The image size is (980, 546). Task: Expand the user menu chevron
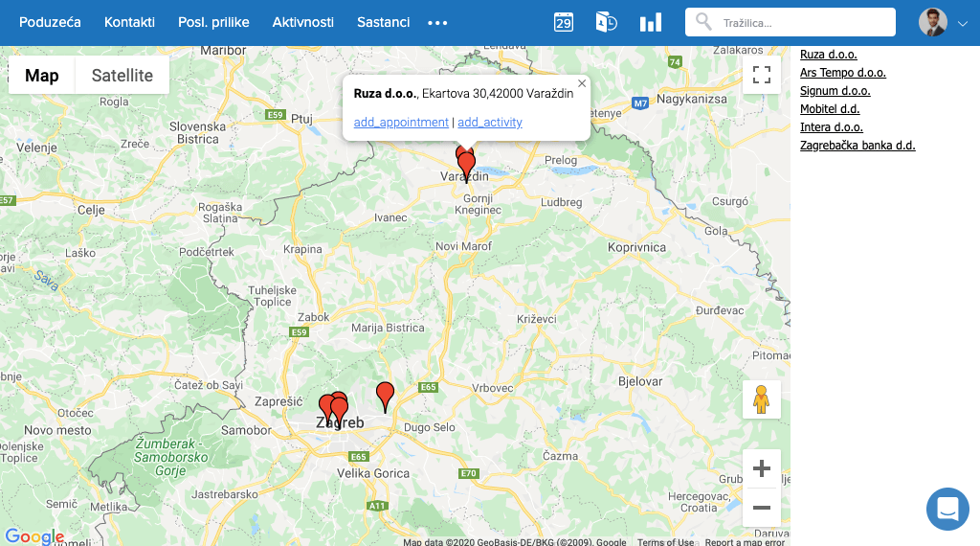963,24
